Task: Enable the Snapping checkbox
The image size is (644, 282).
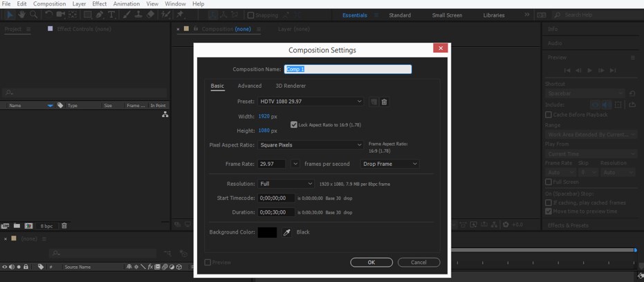Action: (x=250, y=15)
